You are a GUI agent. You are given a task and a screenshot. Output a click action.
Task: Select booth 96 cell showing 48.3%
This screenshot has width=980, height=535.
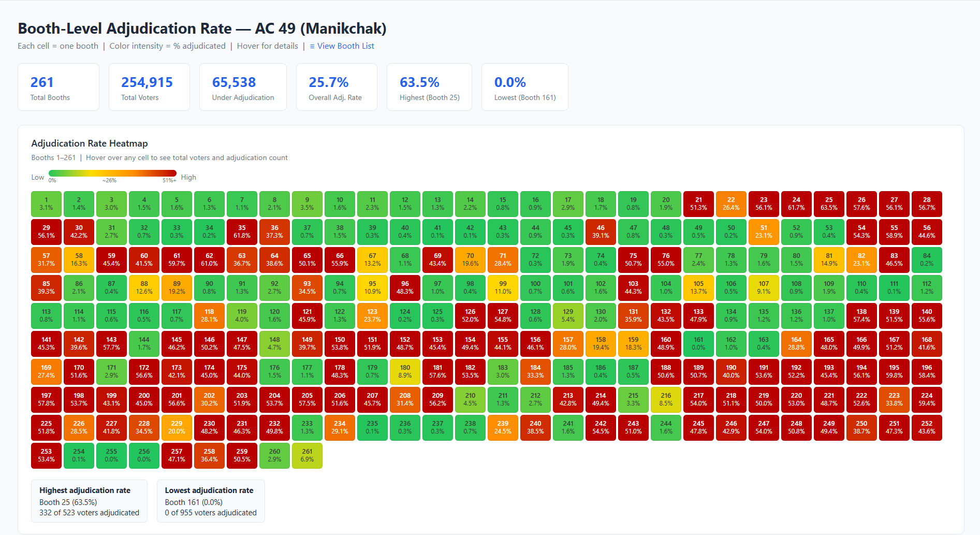[x=405, y=287]
